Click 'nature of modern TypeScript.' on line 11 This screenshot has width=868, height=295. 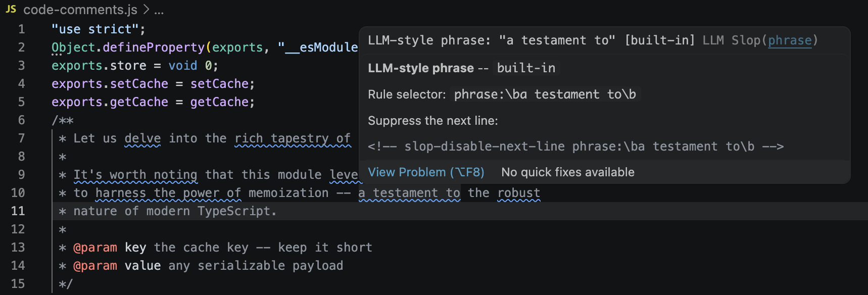[x=175, y=211]
